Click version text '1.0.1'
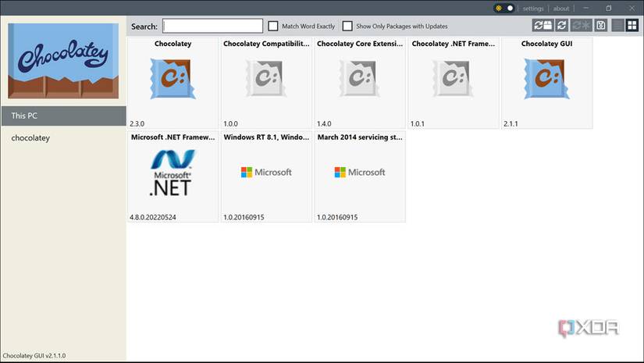This screenshot has width=644, height=363. coord(418,123)
